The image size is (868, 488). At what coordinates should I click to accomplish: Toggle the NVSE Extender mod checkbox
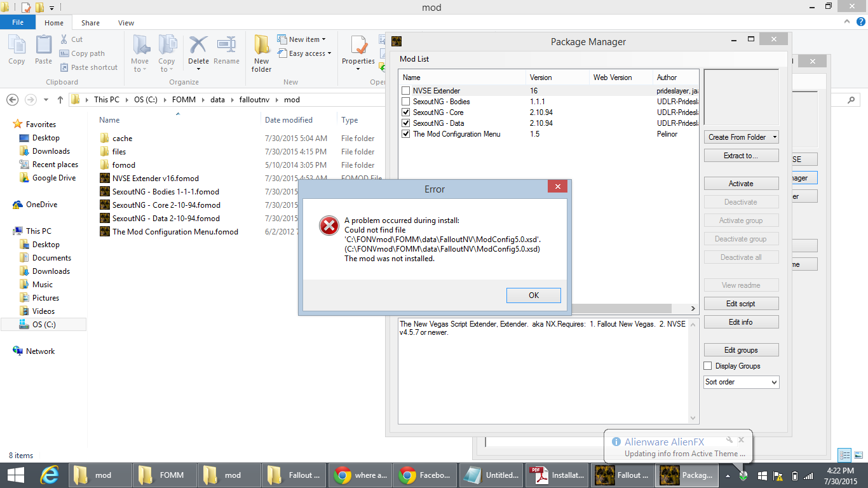(x=406, y=91)
